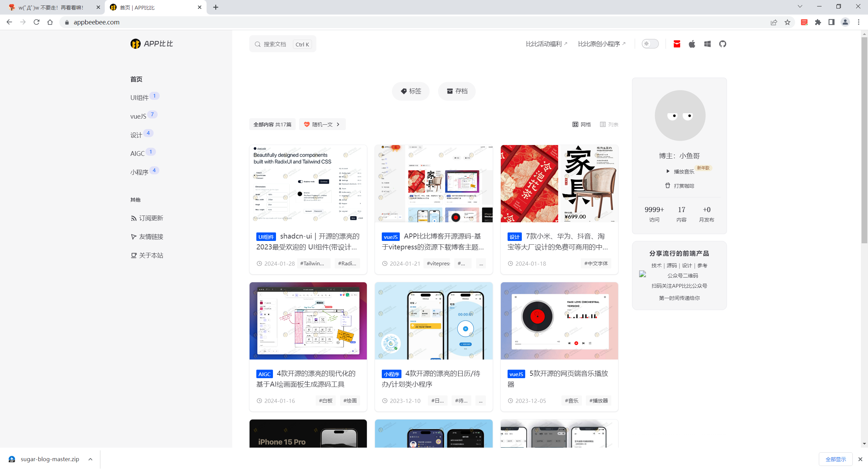Viewport: 868px width, 471px height.
Task: Open the GitHub icon link
Action: pos(723,44)
